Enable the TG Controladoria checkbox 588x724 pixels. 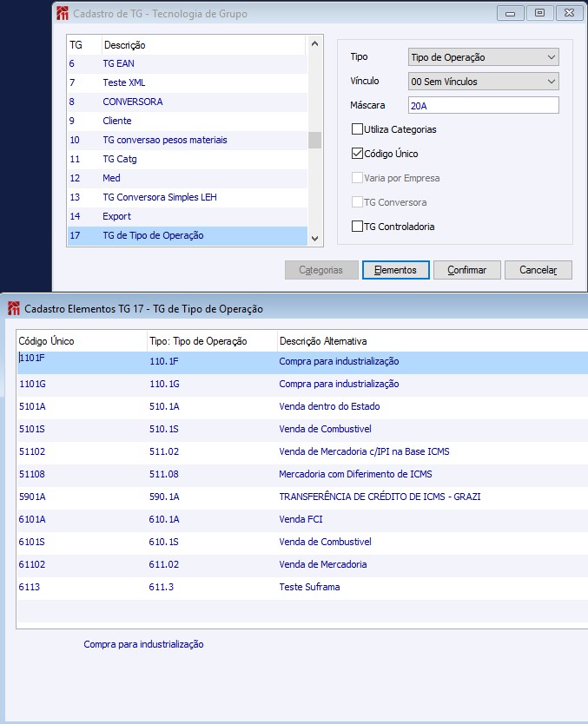click(357, 227)
